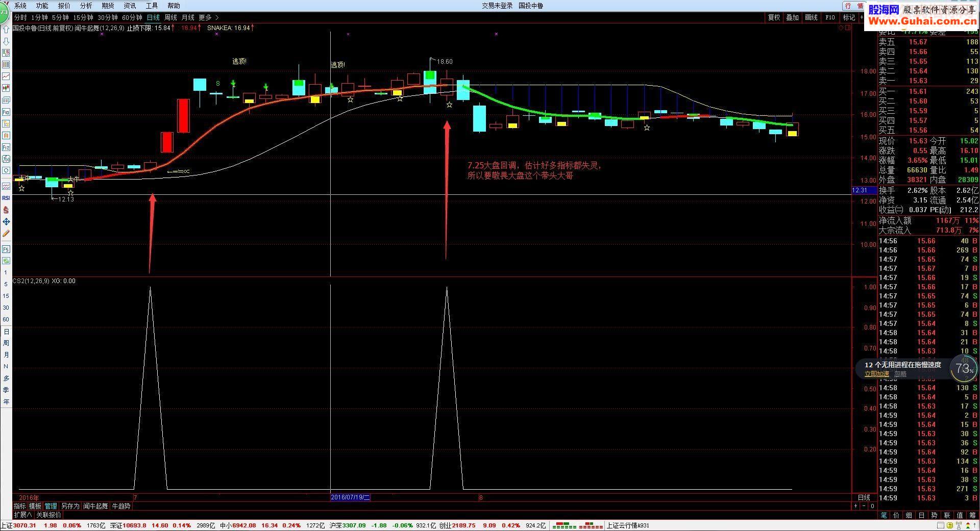The image size is (980, 531).
Task: Click the 叠加 overlay button
Action: tap(792, 17)
